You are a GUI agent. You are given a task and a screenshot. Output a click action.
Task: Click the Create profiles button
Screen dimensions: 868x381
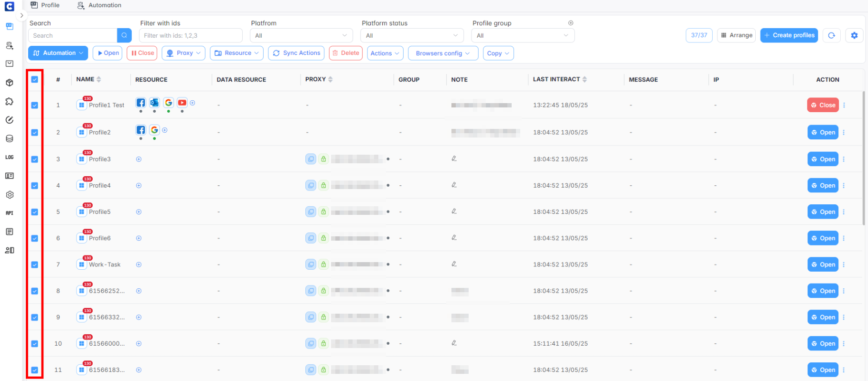pos(789,35)
